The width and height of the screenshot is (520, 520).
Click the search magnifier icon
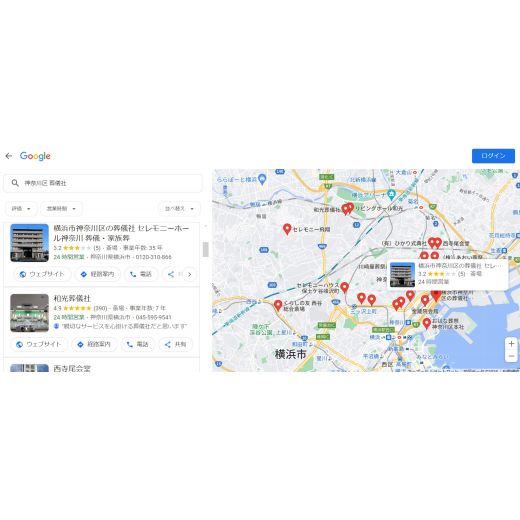point(15,183)
